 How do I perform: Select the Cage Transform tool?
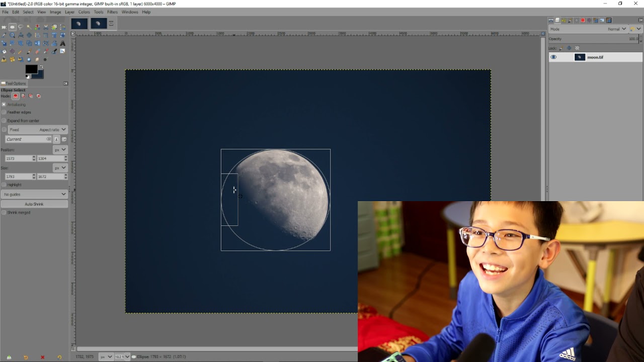coord(46,43)
